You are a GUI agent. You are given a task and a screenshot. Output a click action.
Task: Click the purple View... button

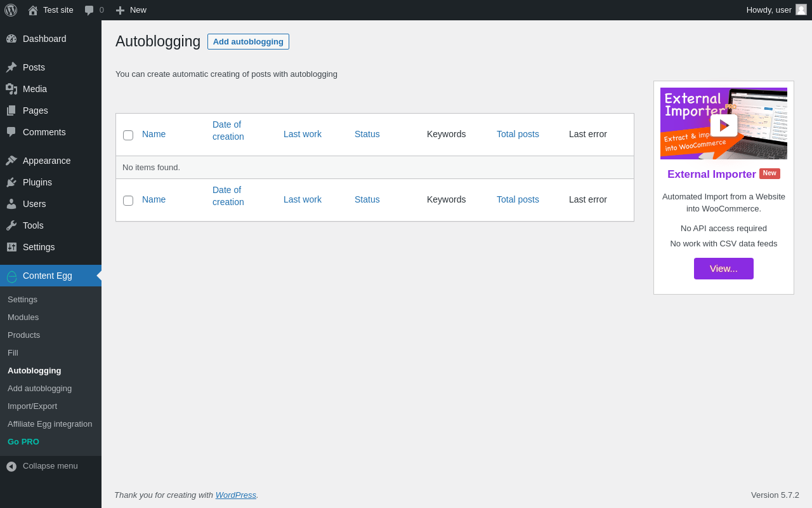pyautogui.click(x=723, y=269)
